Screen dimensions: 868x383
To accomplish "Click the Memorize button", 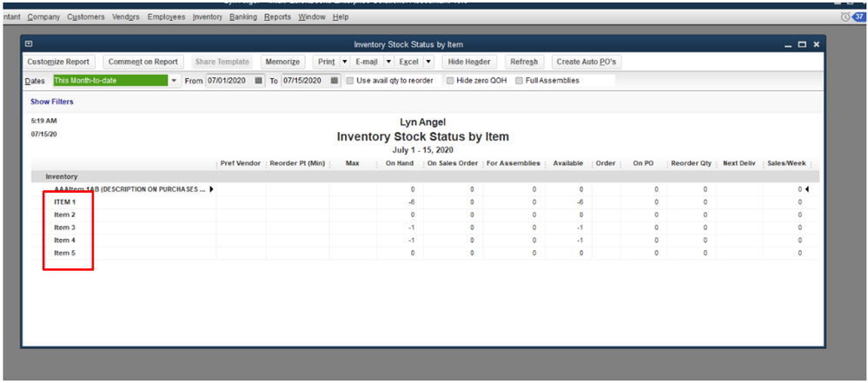I will (283, 62).
